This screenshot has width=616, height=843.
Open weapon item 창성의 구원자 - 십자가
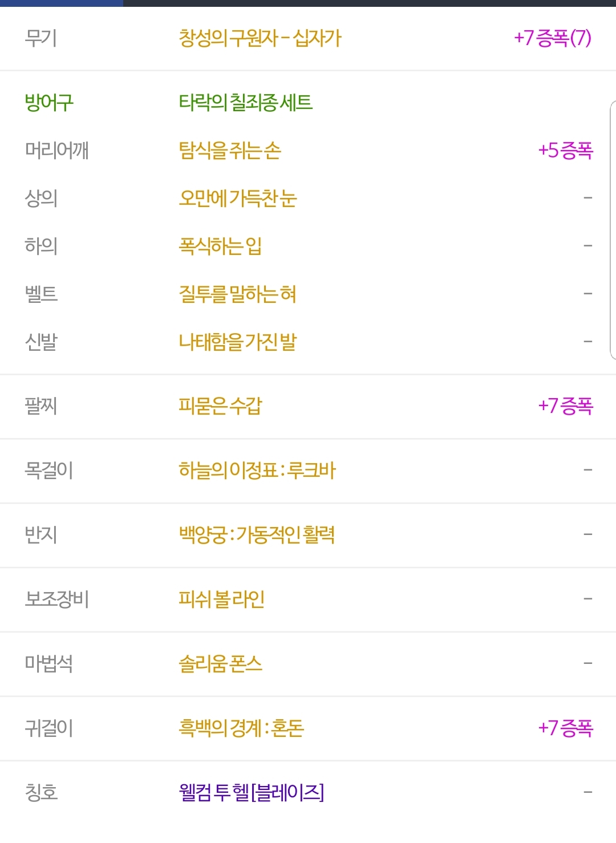point(260,38)
